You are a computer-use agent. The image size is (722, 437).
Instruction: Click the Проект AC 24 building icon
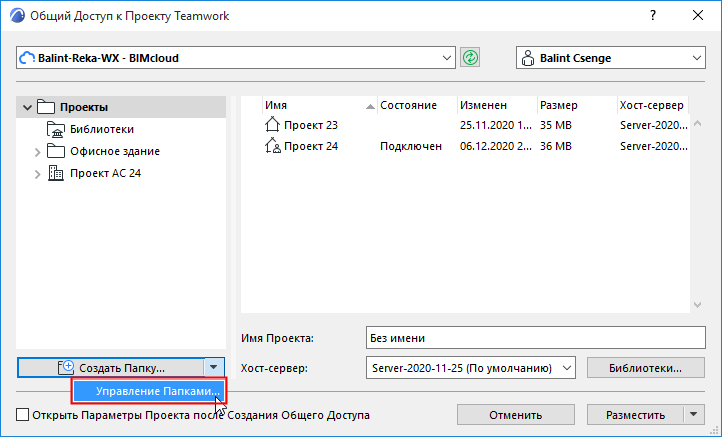tap(56, 173)
